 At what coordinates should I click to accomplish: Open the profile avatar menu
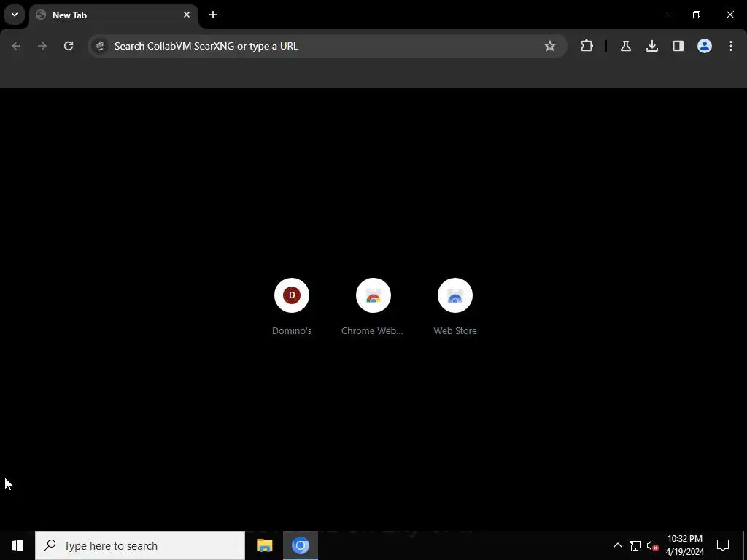[705, 46]
